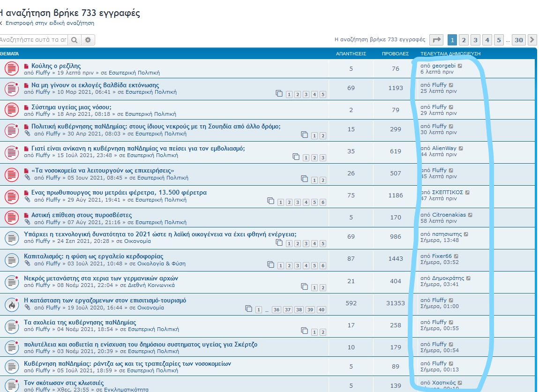Image resolution: width=539 pixels, height=392 pixels.
Task: Open page 6 of Καπιταλισμός topic
Action: [x=323, y=265]
